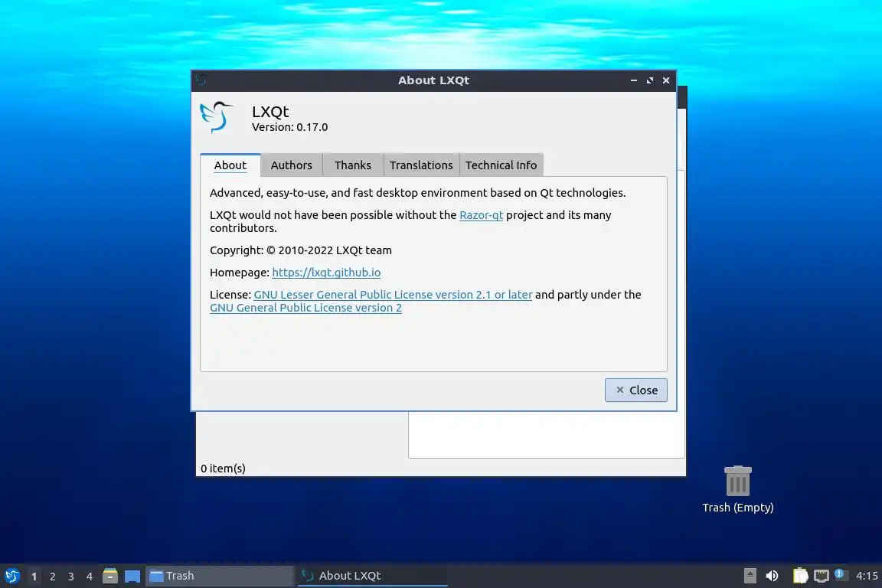Click the LXQt hummingbird logo in dialog
Screen dimensions: 882x588
[x=217, y=117]
